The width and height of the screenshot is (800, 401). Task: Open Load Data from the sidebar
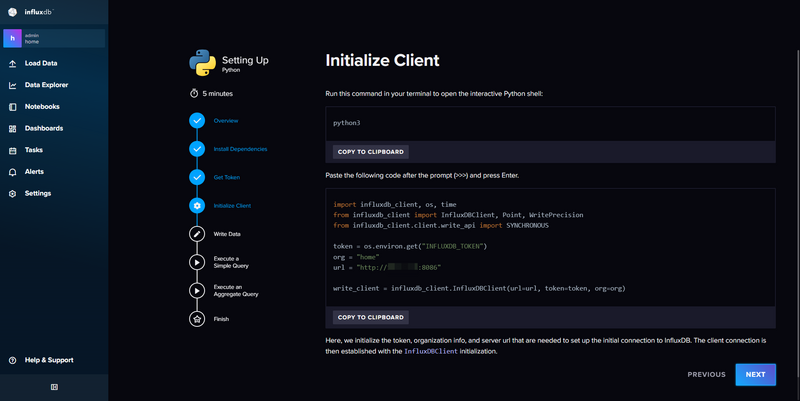click(41, 63)
